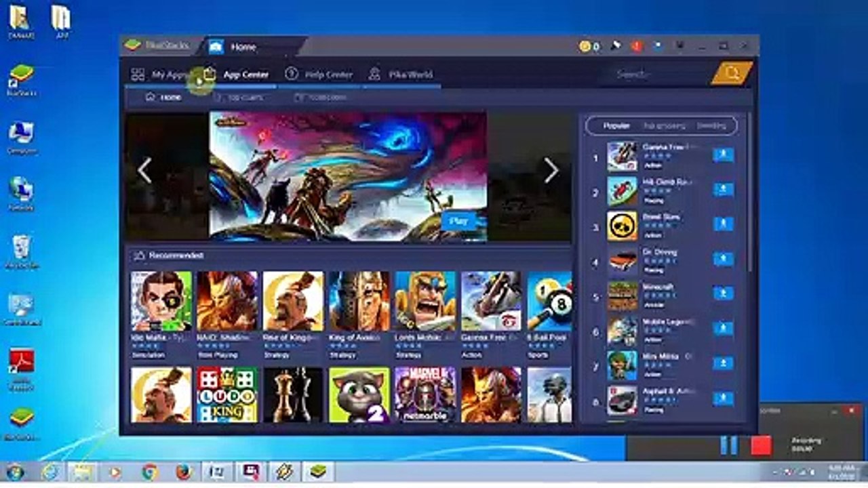Open the Windows Start menu
This screenshot has height=488, width=868.
(15, 472)
